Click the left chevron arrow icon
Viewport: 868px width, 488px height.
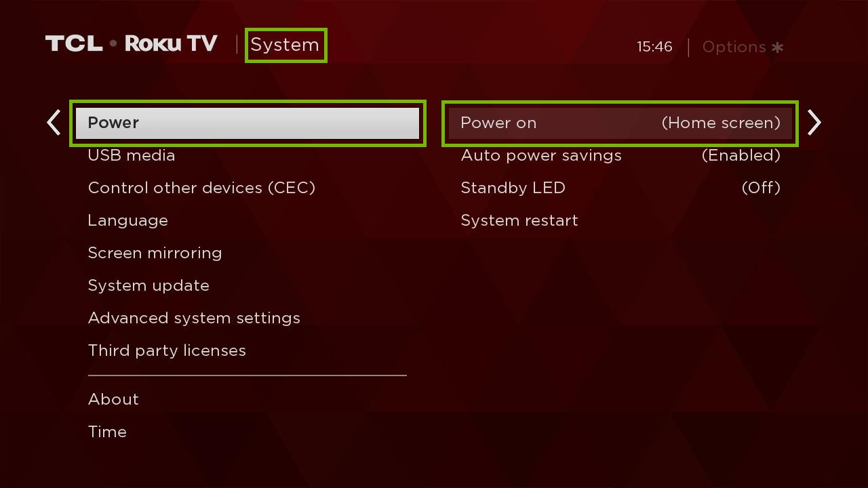[54, 123]
